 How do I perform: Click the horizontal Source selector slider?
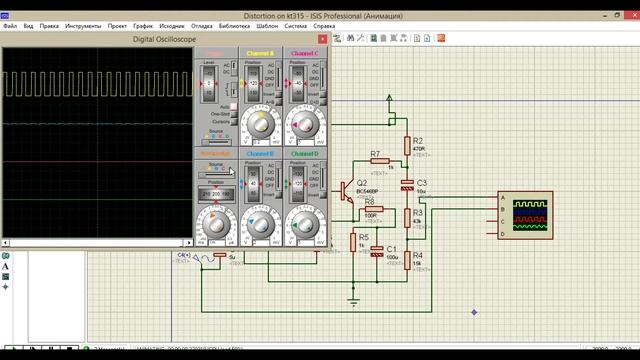click(x=216, y=175)
